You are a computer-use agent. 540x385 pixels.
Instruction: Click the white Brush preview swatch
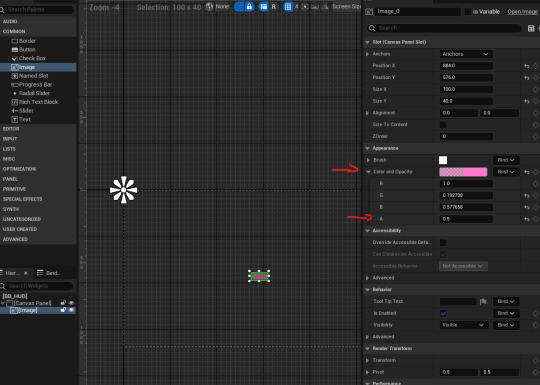pos(443,160)
